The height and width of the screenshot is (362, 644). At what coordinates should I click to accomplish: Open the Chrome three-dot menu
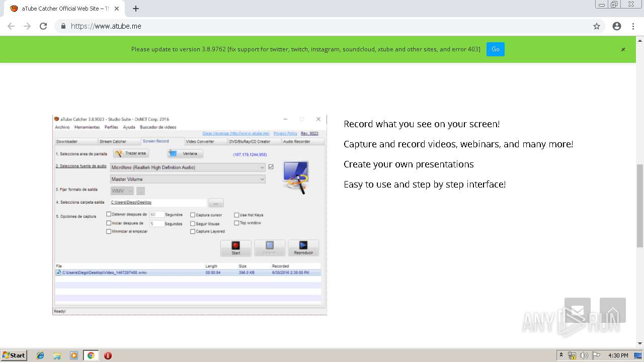(633, 26)
